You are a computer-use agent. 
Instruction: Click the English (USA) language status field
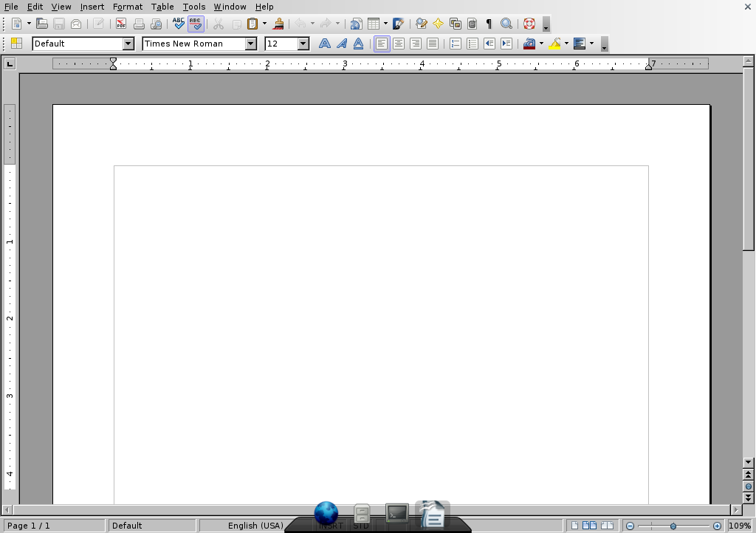(x=255, y=526)
